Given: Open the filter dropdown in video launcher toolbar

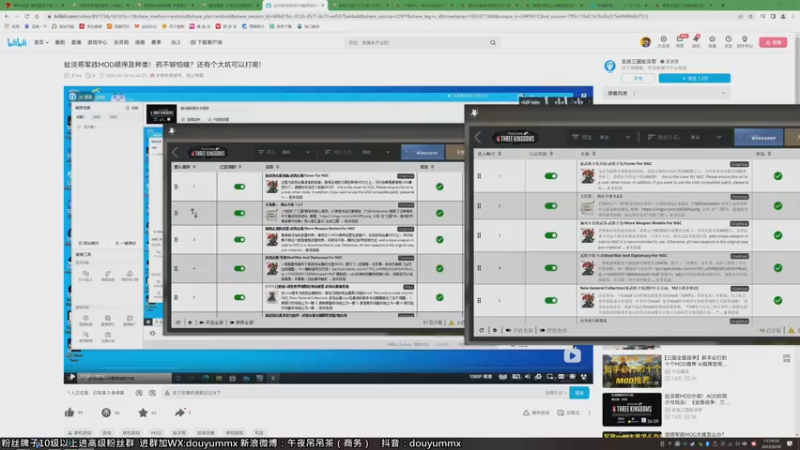Looking at the screenshot, I should 284,152.
